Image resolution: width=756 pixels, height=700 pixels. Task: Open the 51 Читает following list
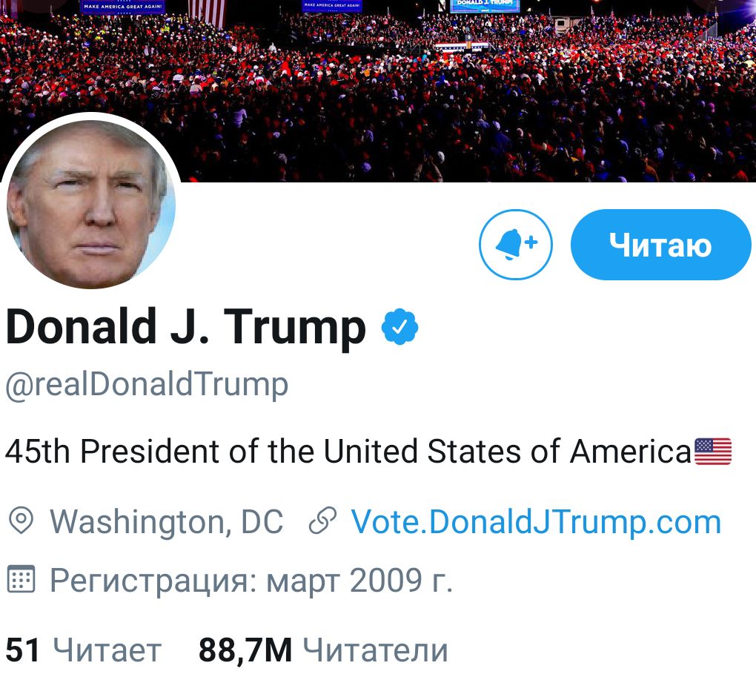coord(84,650)
